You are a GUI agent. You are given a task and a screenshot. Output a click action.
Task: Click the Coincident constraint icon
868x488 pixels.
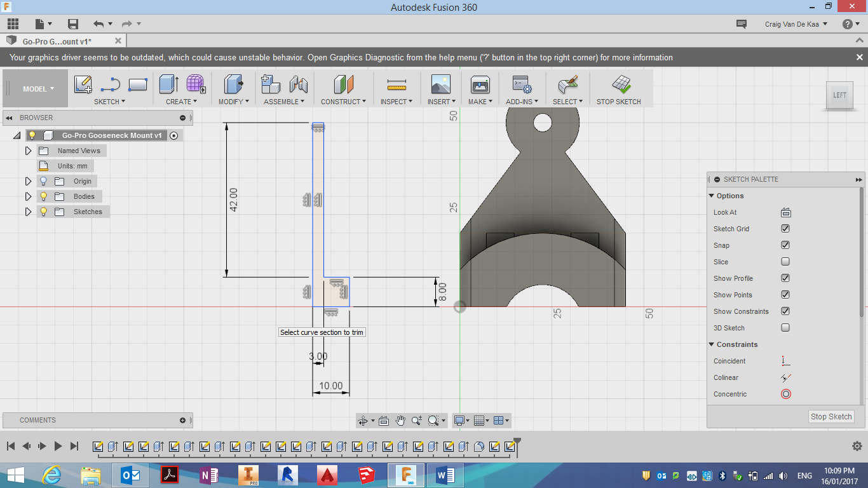pyautogui.click(x=785, y=361)
